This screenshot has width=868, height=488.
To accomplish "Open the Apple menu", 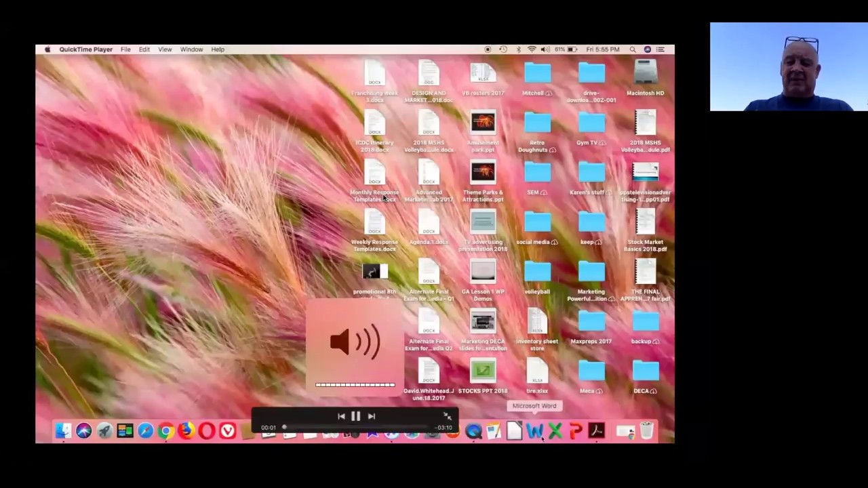I will [x=47, y=49].
